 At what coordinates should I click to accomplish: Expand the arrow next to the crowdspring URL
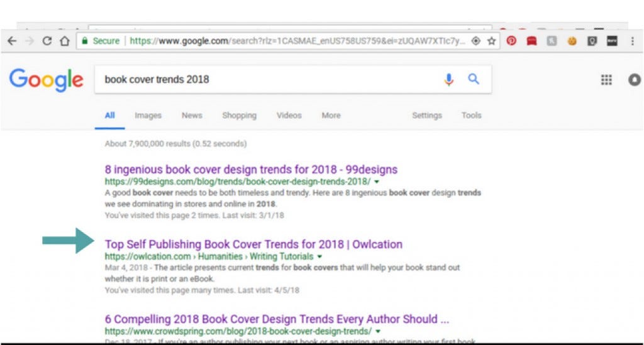pyautogui.click(x=378, y=331)
